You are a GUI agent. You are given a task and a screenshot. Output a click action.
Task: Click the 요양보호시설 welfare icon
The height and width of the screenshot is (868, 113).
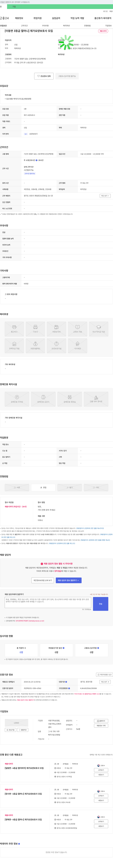tap(56, 346)
